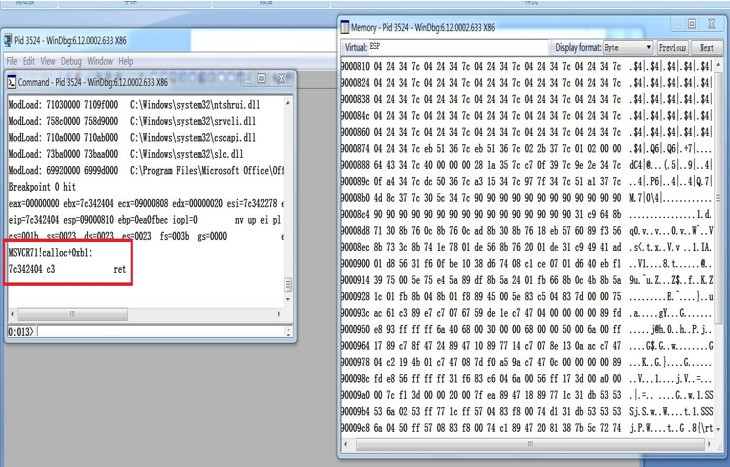Click the Memory window vertical scroll up arrow
This screenshot has width=730, height=467.
(x=718, y=65)
